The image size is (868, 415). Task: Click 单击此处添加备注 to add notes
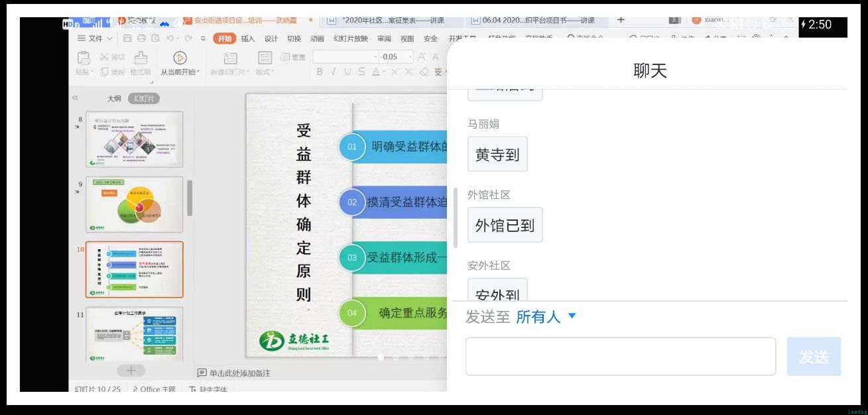[x=239, y=373]
